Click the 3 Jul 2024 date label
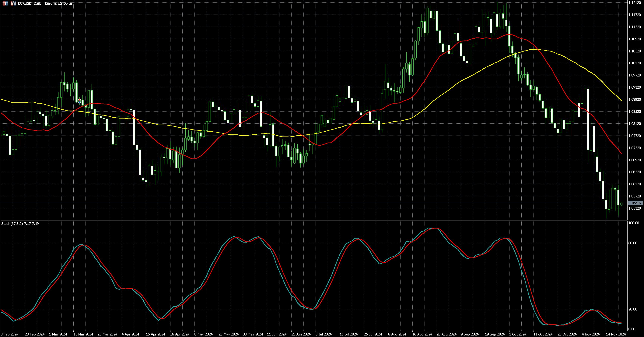This screenshot has width=644, height=337. tap(324, 334)
